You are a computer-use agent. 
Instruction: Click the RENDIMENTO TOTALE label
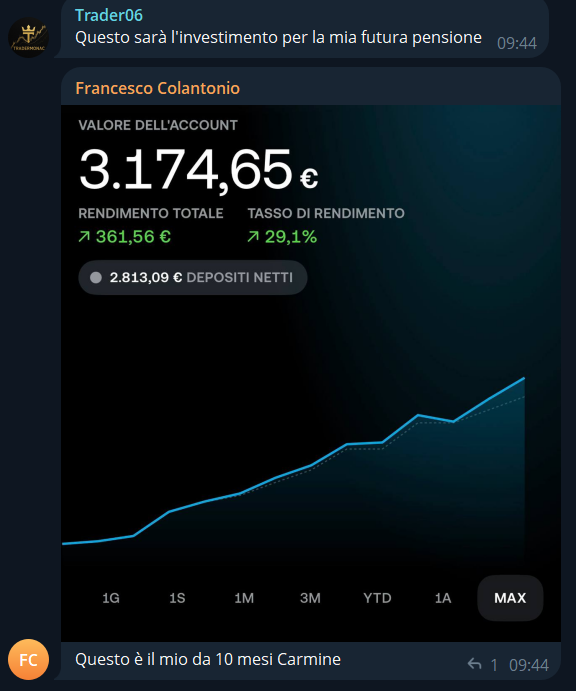151,213
